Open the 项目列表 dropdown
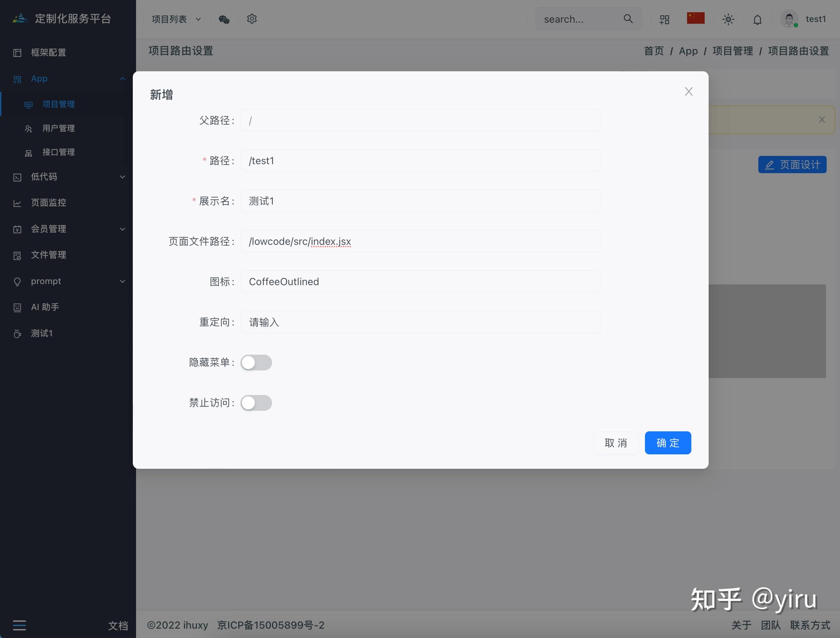Image resolution: width=840 pixels, height=638 pixels. point(176,19)
